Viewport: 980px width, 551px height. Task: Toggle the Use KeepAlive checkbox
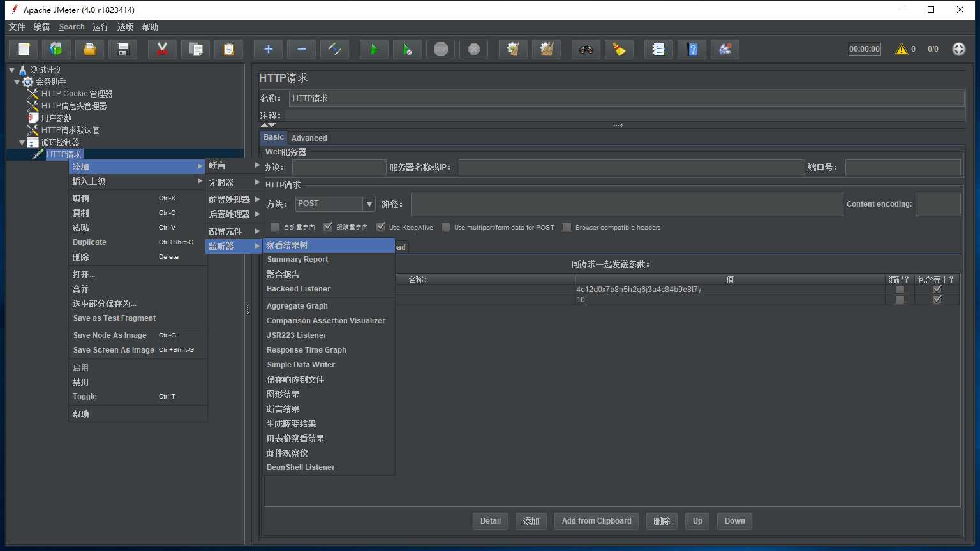point(381,227)
